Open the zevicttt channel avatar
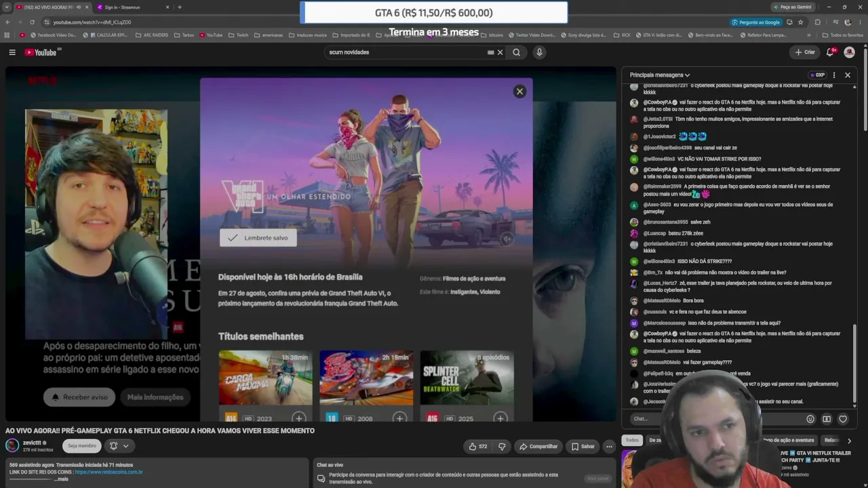This screenshot has width=868, height=488. tap(12, 445)
